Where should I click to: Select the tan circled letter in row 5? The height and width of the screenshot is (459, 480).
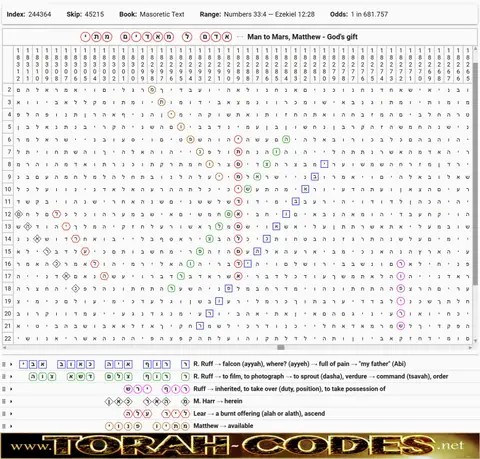(x=181, y=127)
